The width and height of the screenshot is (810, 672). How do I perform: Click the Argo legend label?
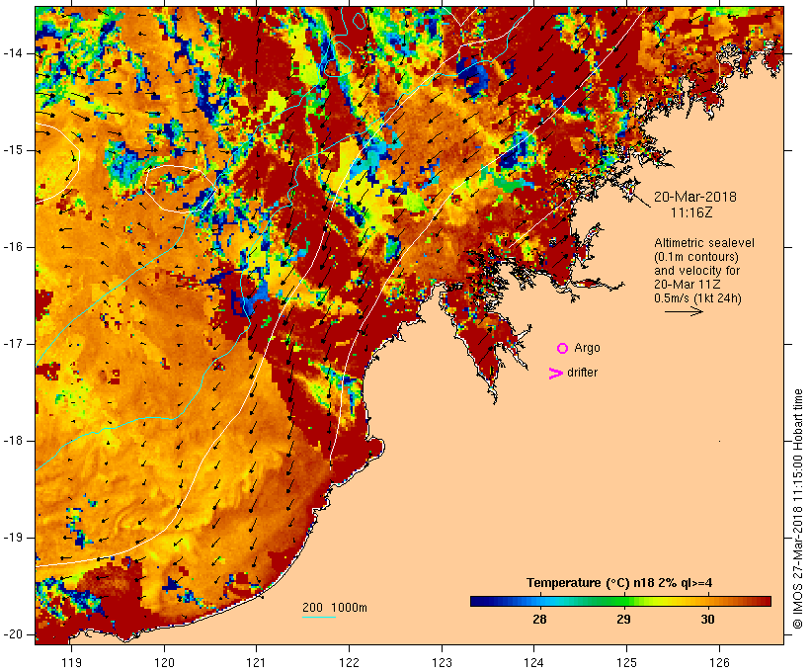tap(588, 349)
